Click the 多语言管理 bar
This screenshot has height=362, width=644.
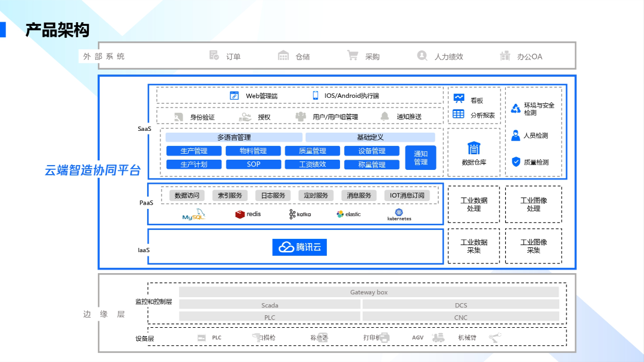click(234, 137)
